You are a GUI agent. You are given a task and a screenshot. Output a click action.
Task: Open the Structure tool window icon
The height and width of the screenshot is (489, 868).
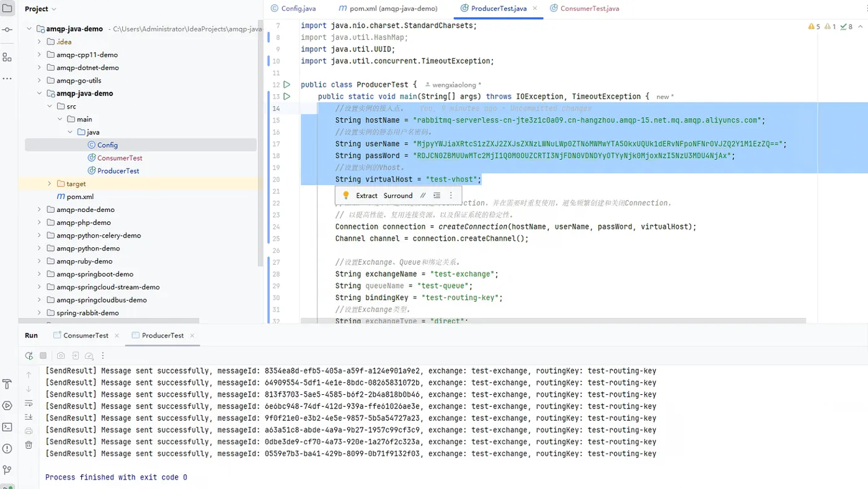click(x=7, y=57)
